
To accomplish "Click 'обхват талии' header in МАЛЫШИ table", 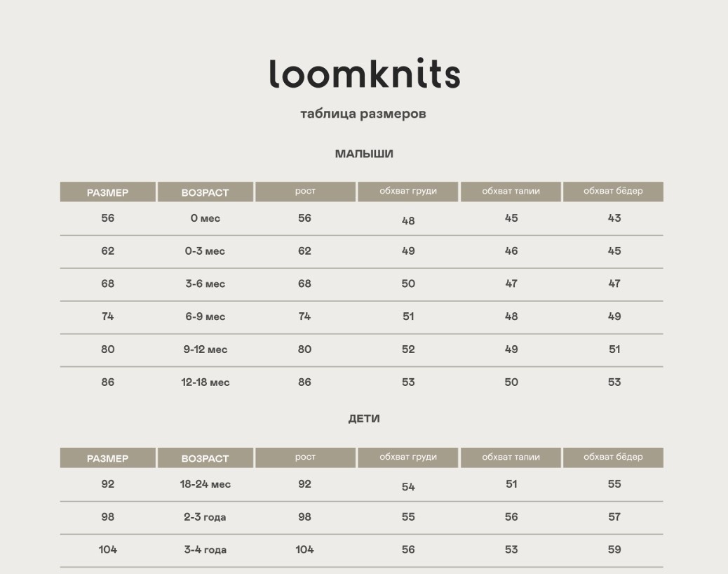I will point(511,192).
